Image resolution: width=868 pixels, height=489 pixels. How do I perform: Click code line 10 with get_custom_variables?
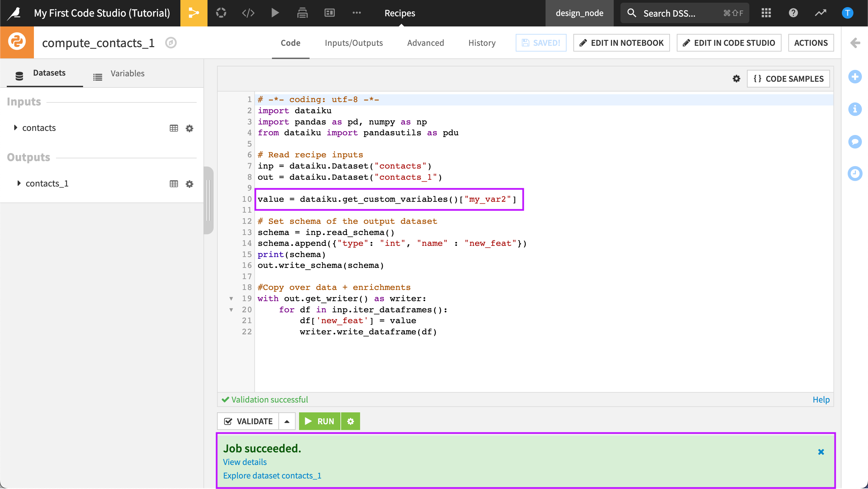tap(387, 199)
